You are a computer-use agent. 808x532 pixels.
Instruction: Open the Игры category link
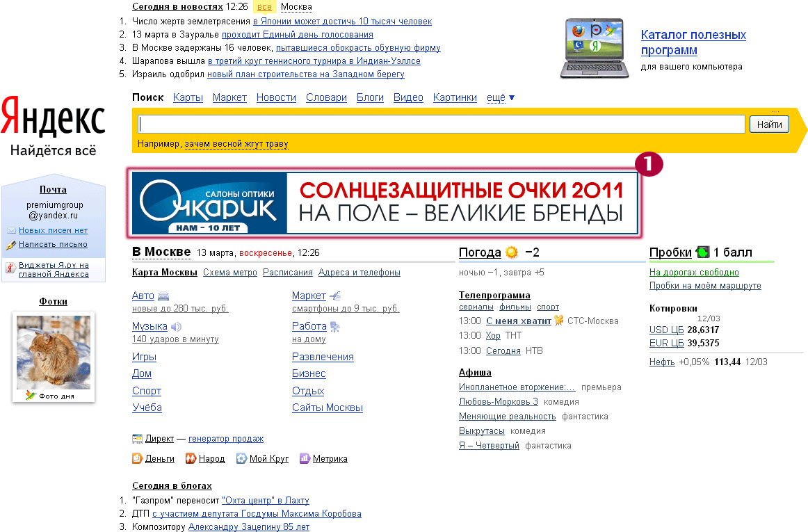pyautogui.click(x=145, y=357)
